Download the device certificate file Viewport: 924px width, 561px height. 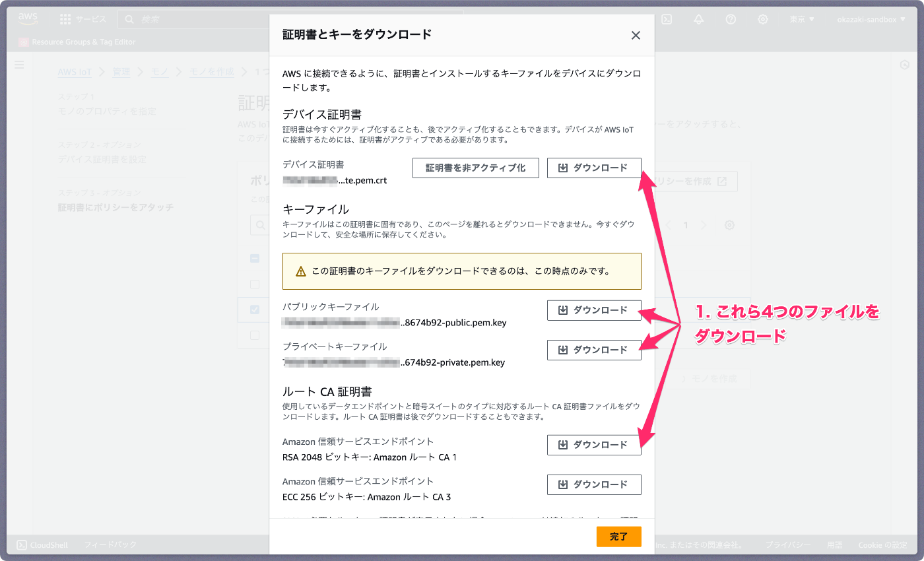click(594, 168)
